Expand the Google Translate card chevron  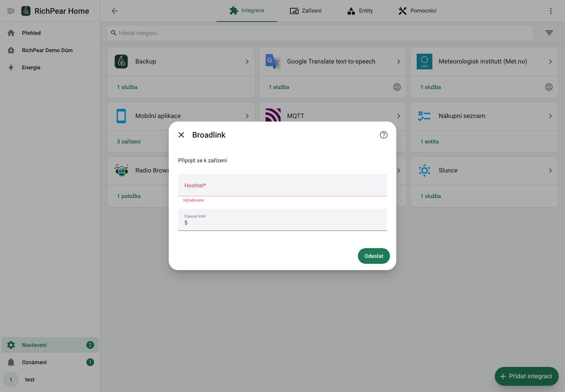[x=399, y=62]
